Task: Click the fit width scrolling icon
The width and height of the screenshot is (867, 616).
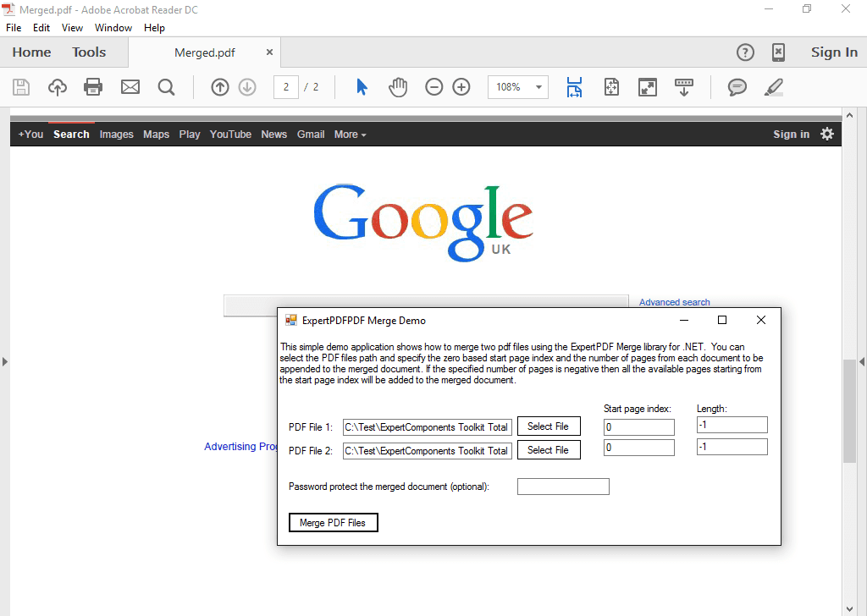Action: point(575,87)
